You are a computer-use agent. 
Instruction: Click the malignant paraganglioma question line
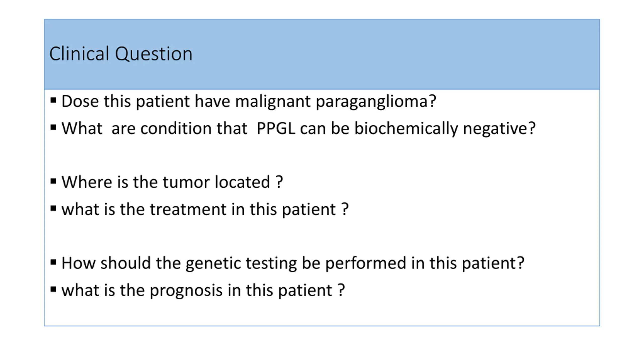(249, 102)
